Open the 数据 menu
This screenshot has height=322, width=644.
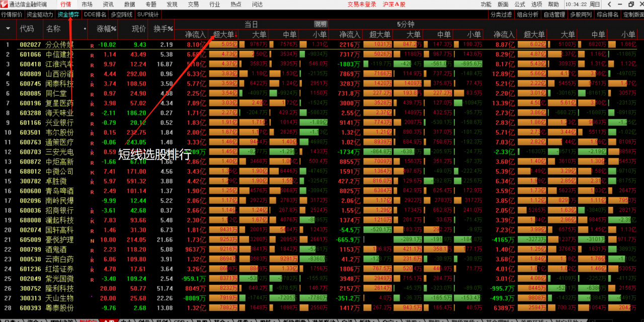(x=129, y=4)
